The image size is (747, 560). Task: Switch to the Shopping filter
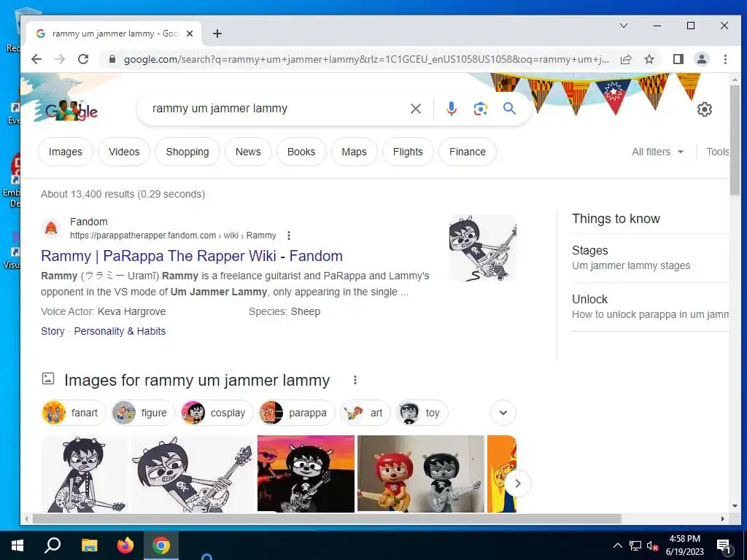coord(187,152)
